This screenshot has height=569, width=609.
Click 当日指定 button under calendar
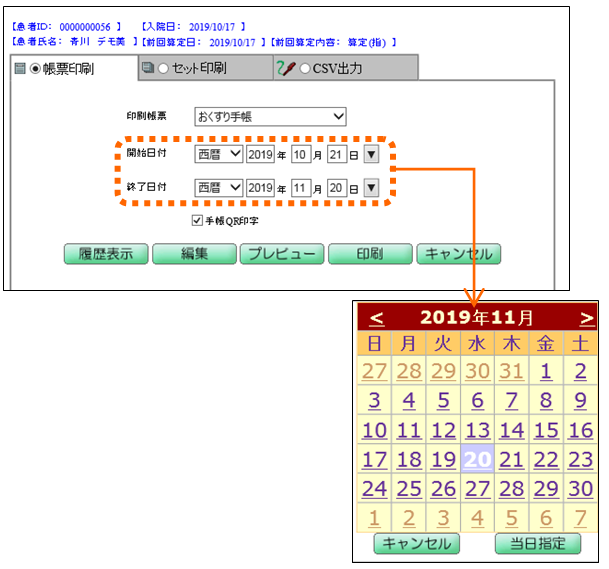pos(537,544)
